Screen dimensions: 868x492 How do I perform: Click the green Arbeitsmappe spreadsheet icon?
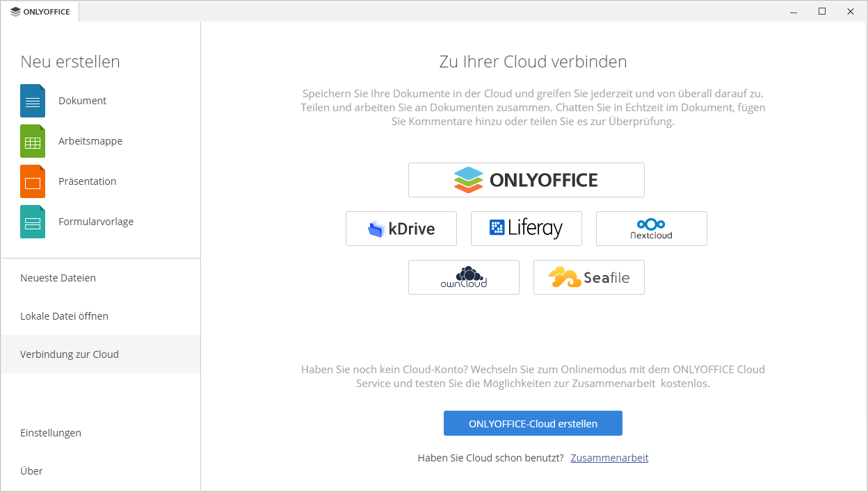[x=33, y=141]
